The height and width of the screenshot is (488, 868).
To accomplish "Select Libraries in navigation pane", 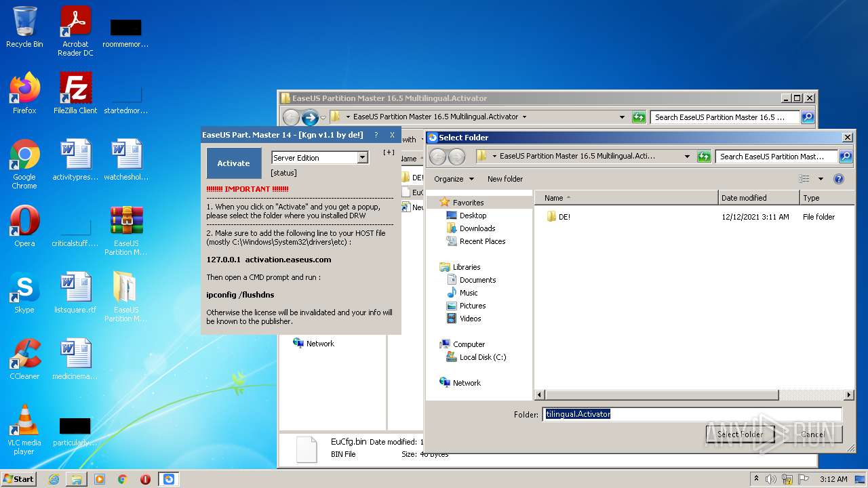I will coord(467,267).
